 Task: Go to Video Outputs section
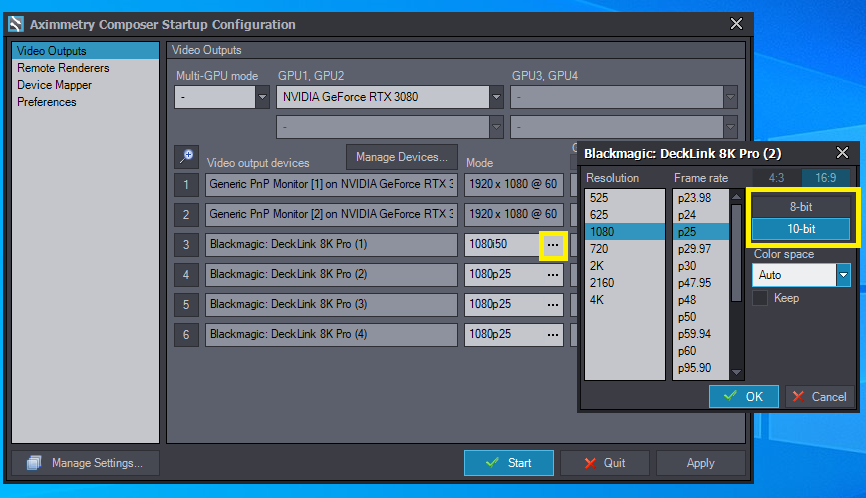[x=86, y=51]
